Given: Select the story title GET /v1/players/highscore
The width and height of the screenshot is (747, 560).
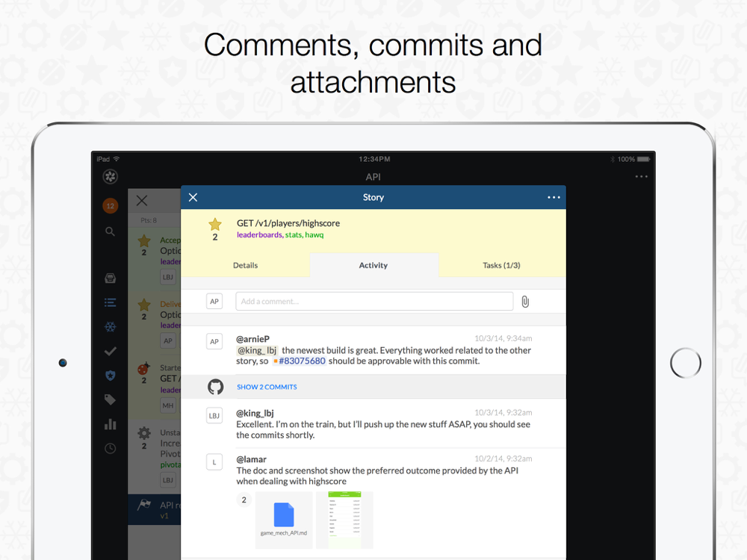Looking at the screenshot, I should tap(288, 223).
